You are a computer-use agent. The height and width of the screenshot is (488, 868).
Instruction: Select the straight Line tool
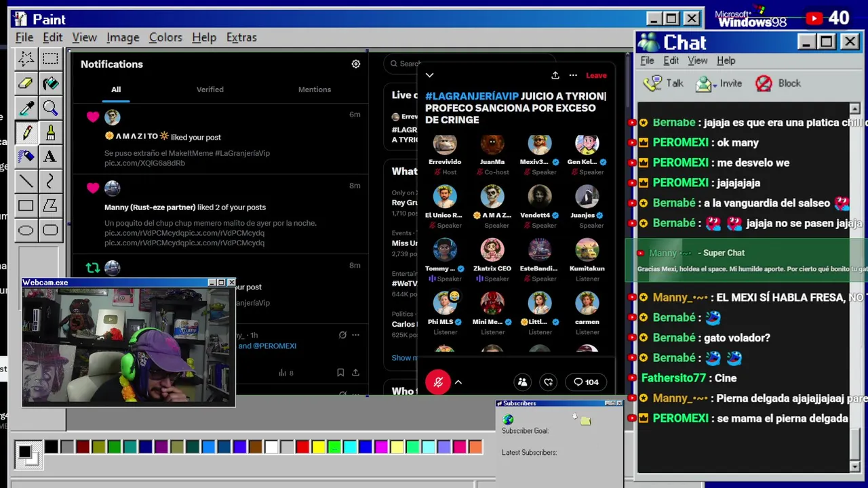tap(26, 181)
